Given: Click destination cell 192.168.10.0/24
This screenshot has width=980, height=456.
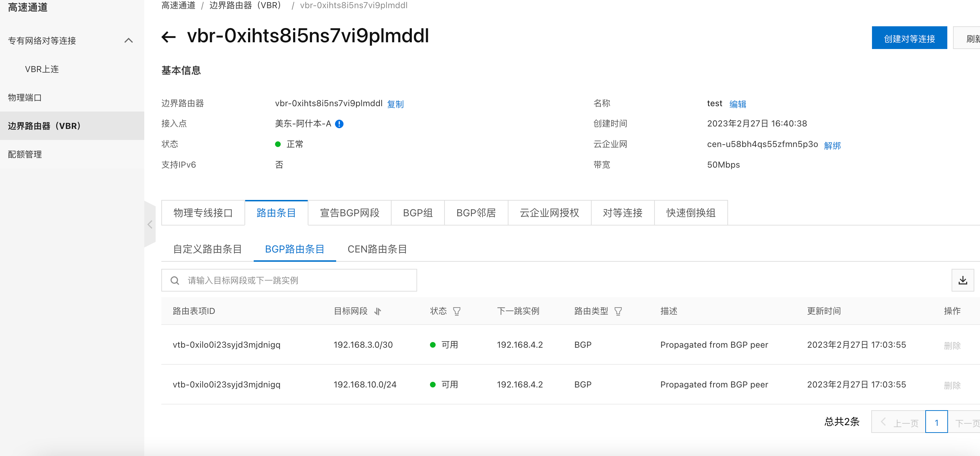Looking at the screenshot, I should pos(365,385).
